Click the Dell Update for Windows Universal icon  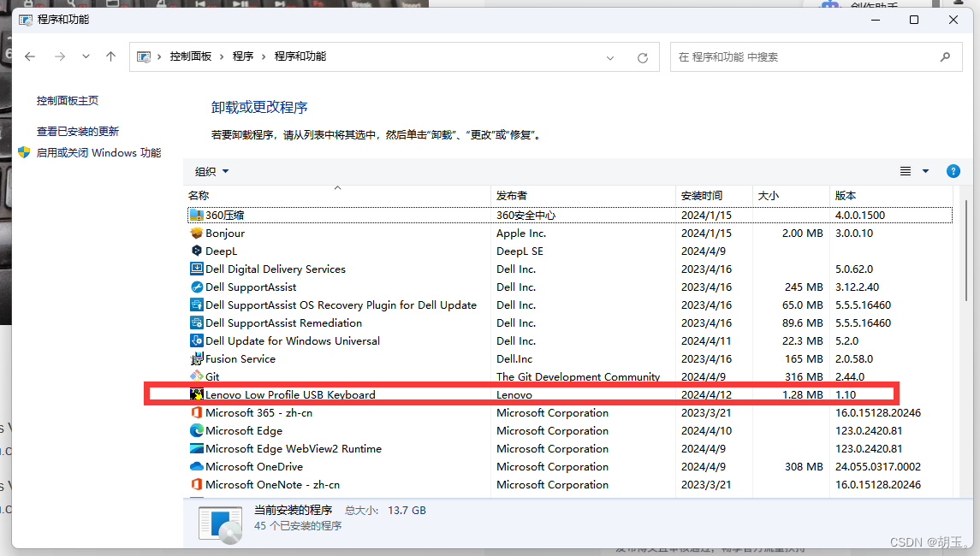click(196, 340)
